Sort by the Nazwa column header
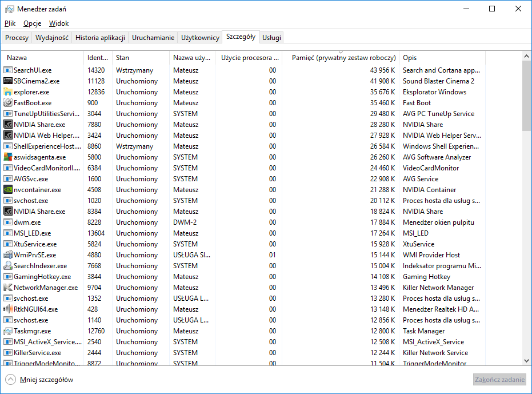 point(43,58)
